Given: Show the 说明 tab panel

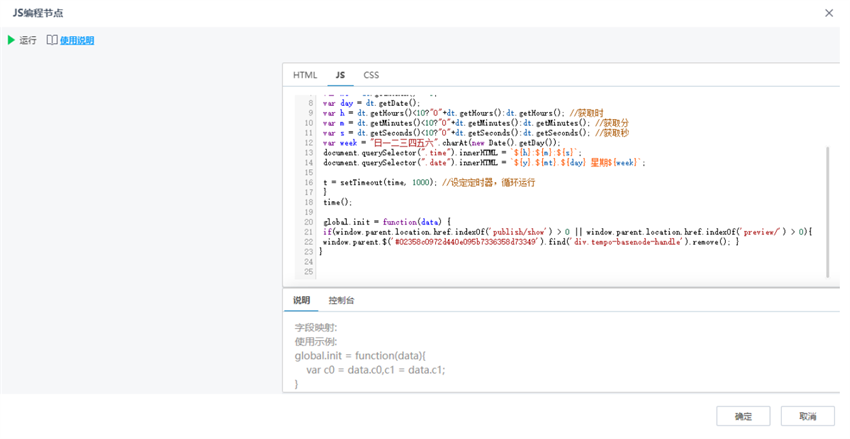Looking at the screenshot, I should click(x=301, y=300).
